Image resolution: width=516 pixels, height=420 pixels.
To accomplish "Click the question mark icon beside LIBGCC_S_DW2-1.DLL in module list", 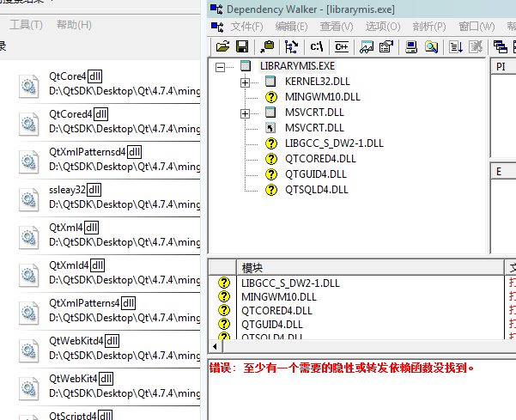I will [x=224, y=283].
